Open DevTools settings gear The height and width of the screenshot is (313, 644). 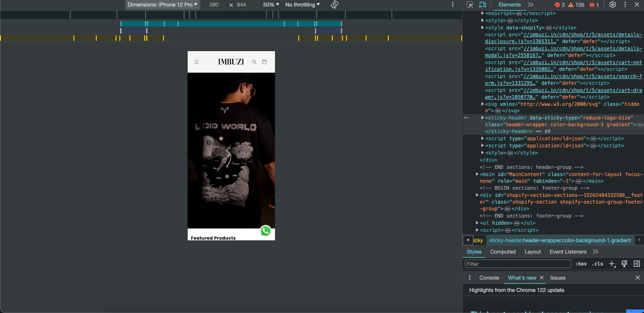[x=612, y=4]
